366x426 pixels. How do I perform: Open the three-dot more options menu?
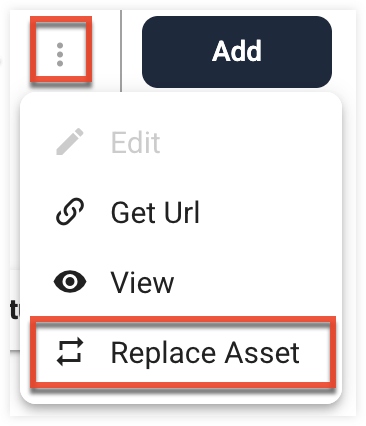click(x=60, y=54)
